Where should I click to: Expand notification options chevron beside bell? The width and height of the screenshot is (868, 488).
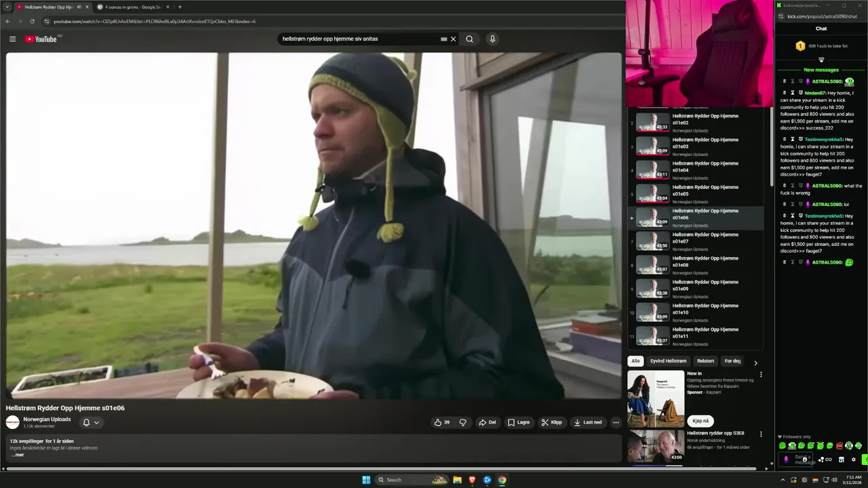[96, 422]
